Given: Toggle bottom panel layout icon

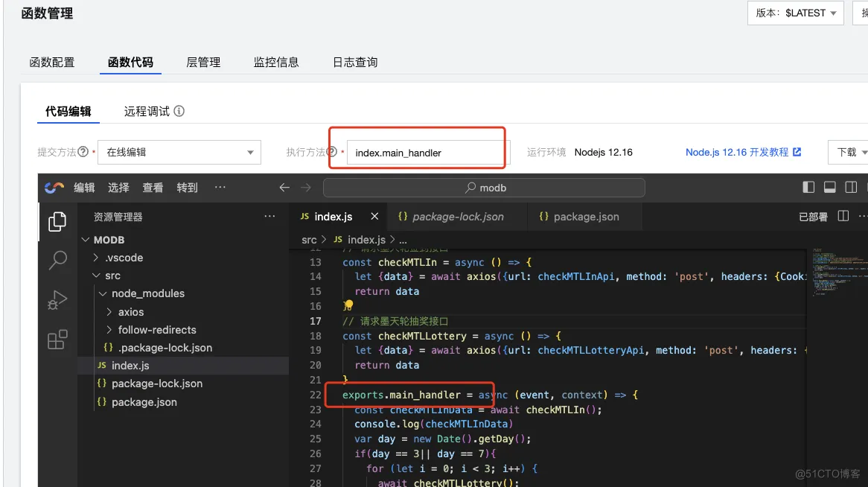Looking at the screenshot, I should click(830, 187).
